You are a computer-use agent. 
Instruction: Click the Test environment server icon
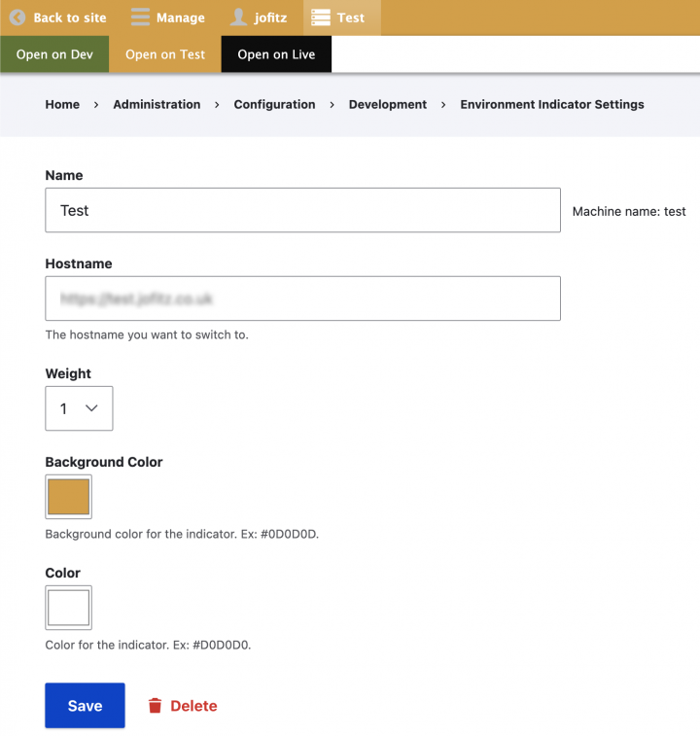pos(321,18)
